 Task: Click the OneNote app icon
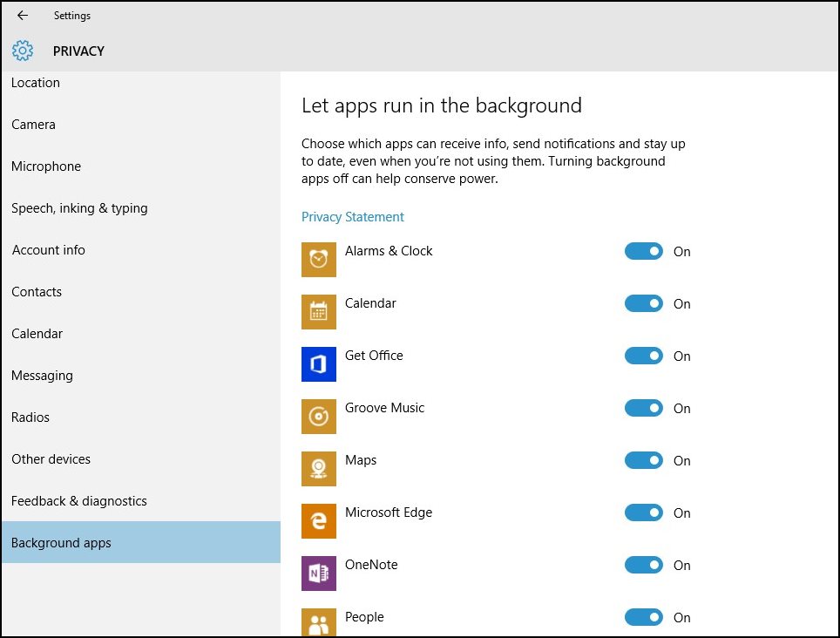pos(319,574)
